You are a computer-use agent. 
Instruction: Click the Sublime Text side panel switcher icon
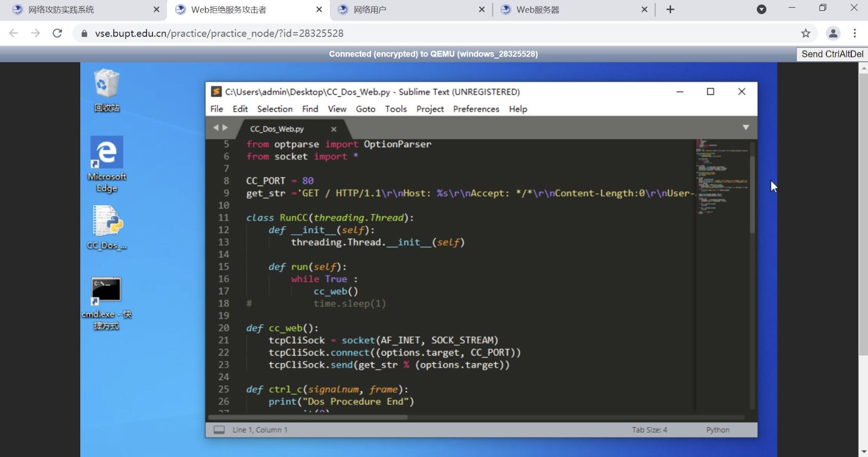219,430
